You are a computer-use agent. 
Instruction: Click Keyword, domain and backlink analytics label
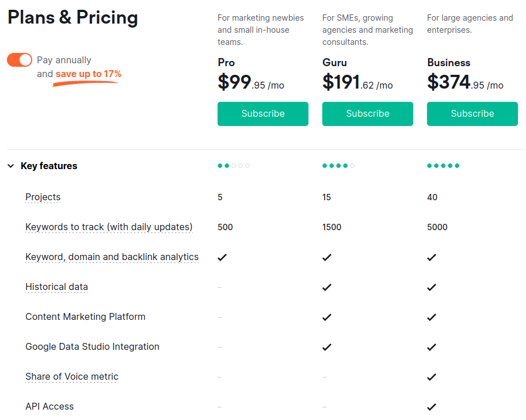click(x=112, y=257)
